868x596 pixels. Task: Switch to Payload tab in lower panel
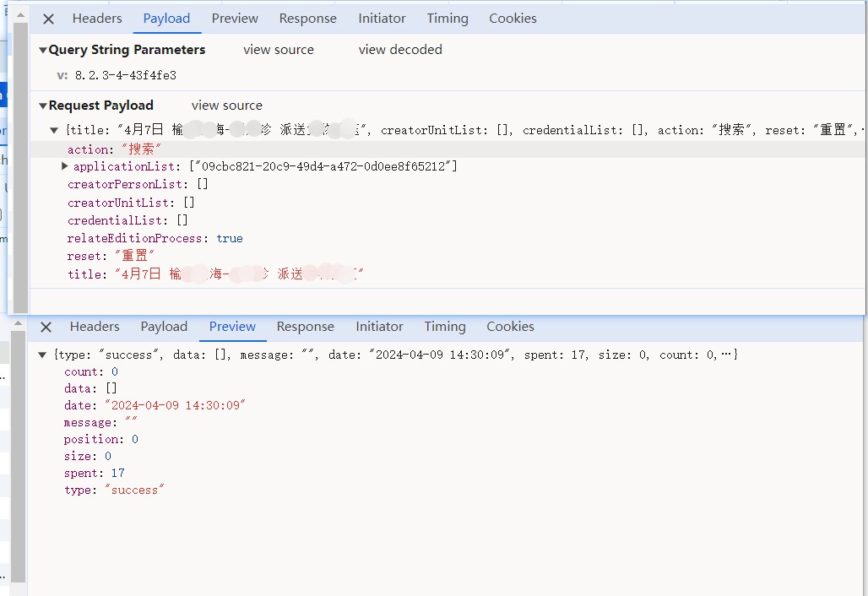(x=164, y=327)
